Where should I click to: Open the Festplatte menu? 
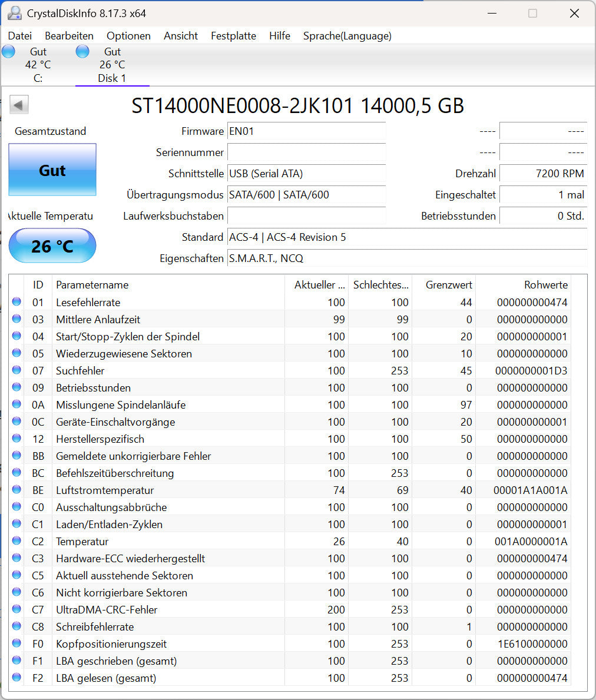233,36
